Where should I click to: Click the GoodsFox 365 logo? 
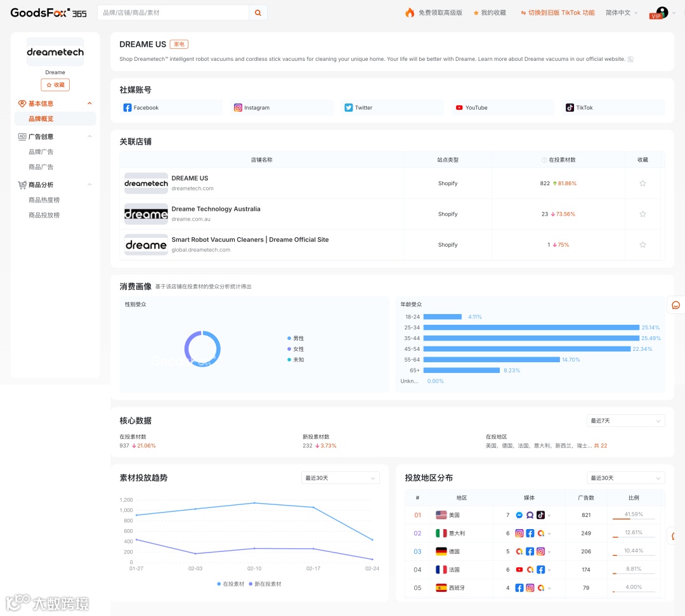pos(48,13)
